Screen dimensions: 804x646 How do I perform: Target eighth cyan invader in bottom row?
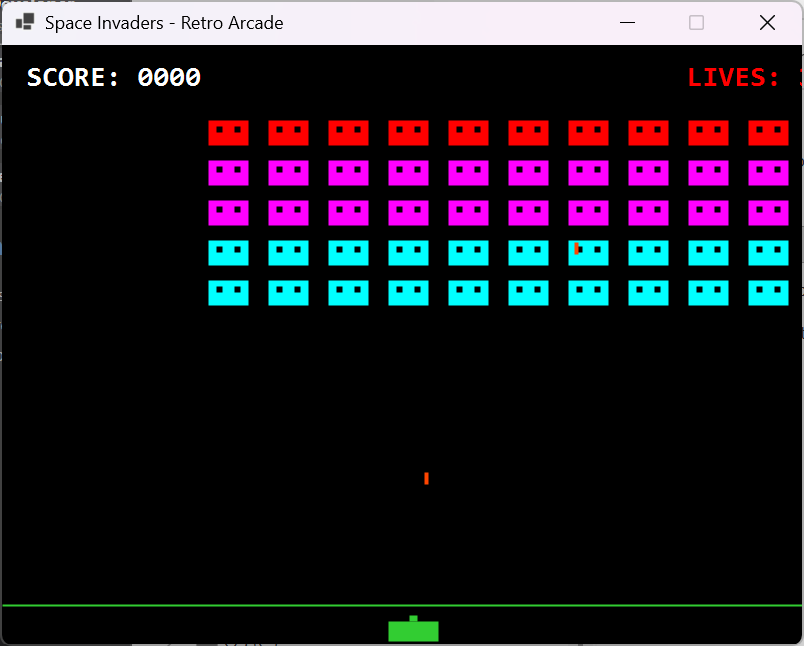tap(649, 293)
